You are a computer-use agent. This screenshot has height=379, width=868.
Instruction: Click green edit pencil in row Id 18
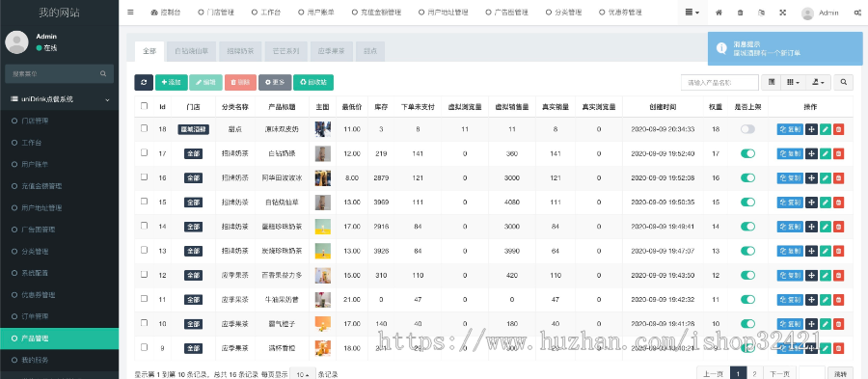click(826, 129)
